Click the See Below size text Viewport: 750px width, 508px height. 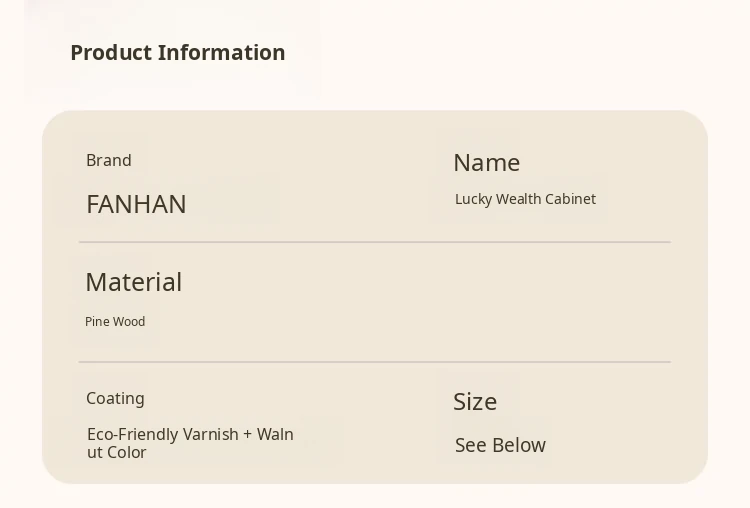click(500, 445)
